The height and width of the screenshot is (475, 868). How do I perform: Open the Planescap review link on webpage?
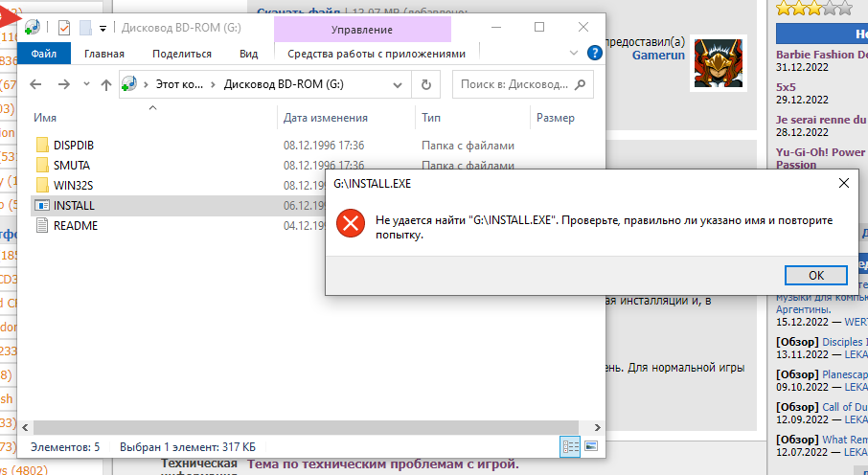click(845, 374)
